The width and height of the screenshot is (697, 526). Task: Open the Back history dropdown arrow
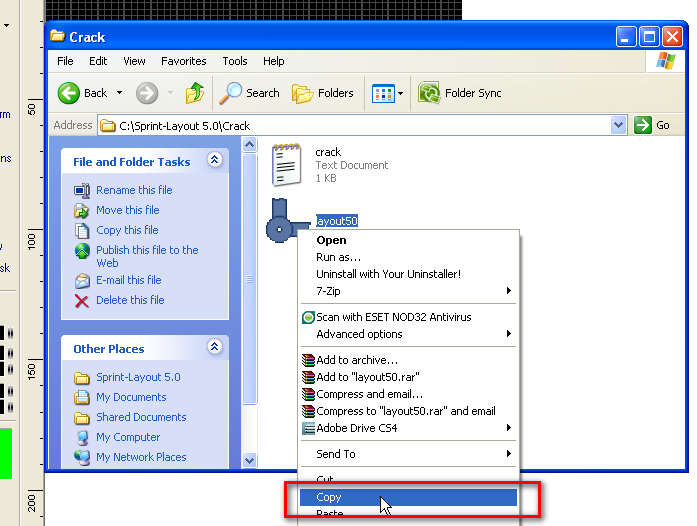point(119,92)
